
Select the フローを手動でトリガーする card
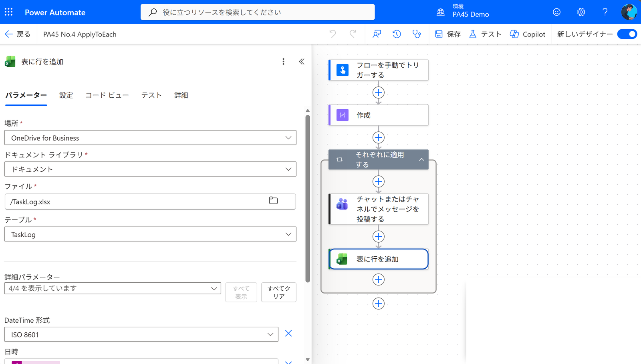coord(379,70)
